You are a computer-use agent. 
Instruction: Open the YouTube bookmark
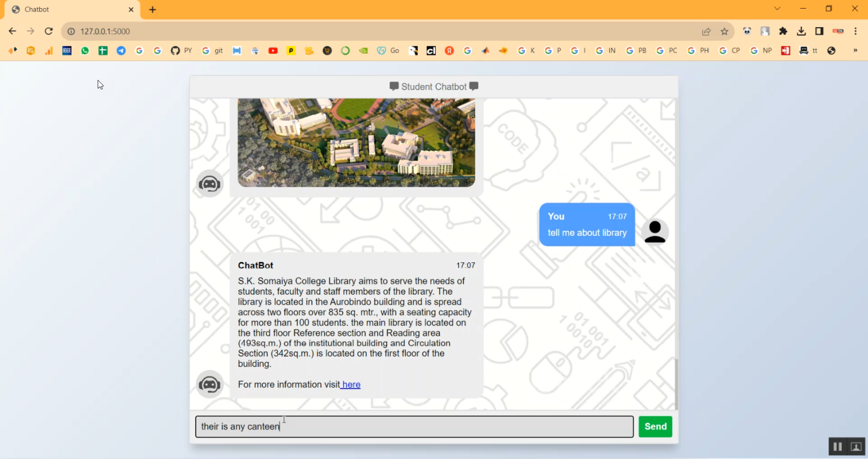[273, 51]
